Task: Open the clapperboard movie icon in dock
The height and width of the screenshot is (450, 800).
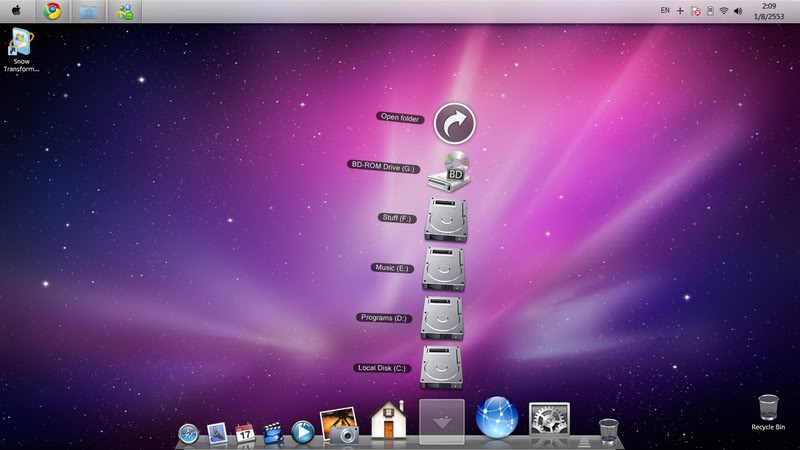Action: (x=273, y=433)
